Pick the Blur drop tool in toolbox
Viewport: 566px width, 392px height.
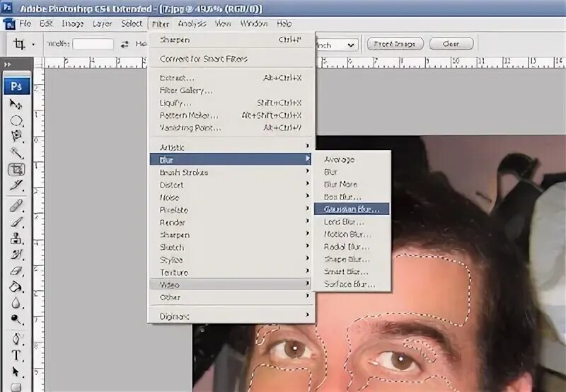click(x=16, y=304)
